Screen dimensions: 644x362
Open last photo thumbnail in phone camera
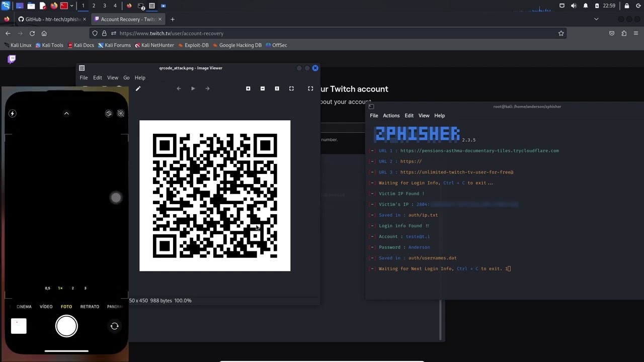pos(19,326)
